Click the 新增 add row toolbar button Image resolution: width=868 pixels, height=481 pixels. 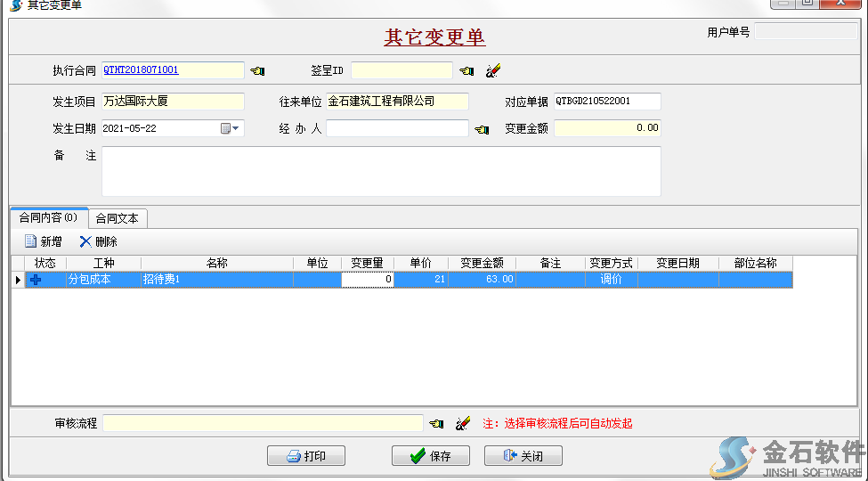tap(43, 241)
